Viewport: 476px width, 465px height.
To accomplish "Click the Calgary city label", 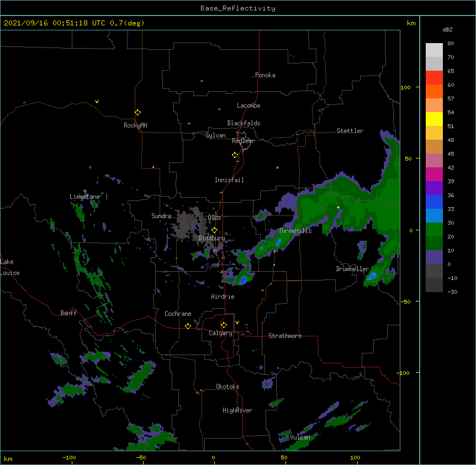I will [x=220, y=333].
